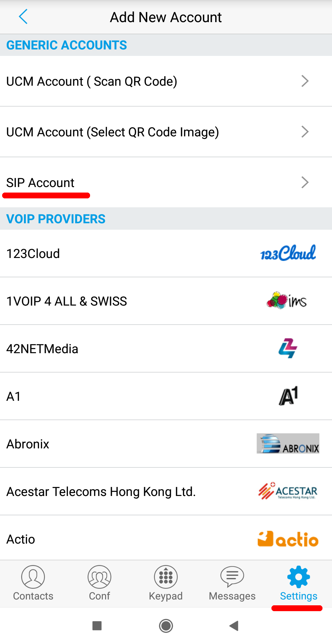332x644 pixels.
Task: Tap the back arrow icon
Action: [x=23, y=17]
